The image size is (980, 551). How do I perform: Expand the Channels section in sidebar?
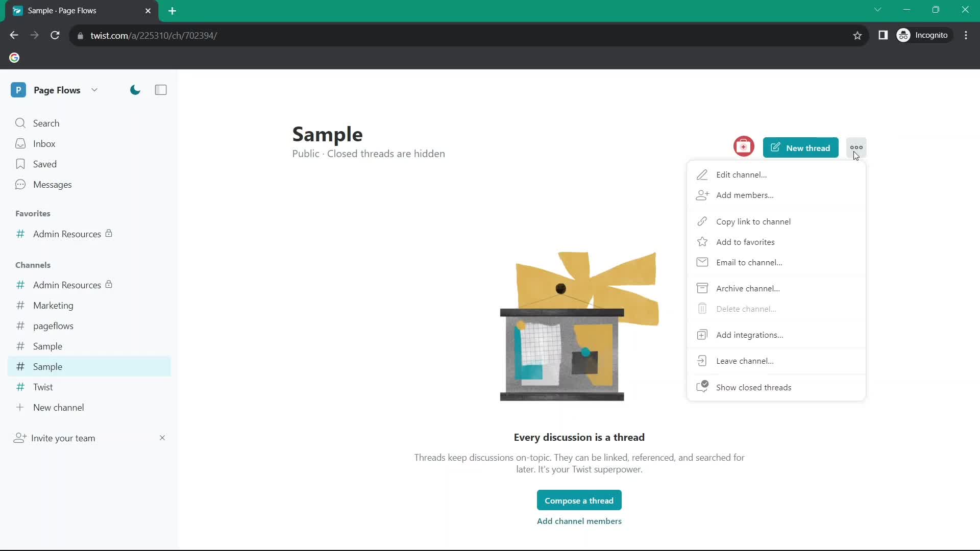[32, 264]
